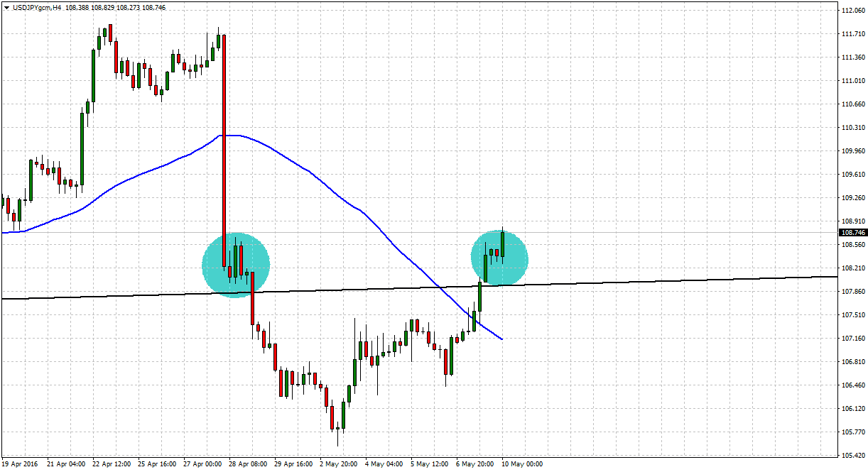Click the 22 Apr 12:00 time label
The image size is (868, 472).
(x=110, y=464)
